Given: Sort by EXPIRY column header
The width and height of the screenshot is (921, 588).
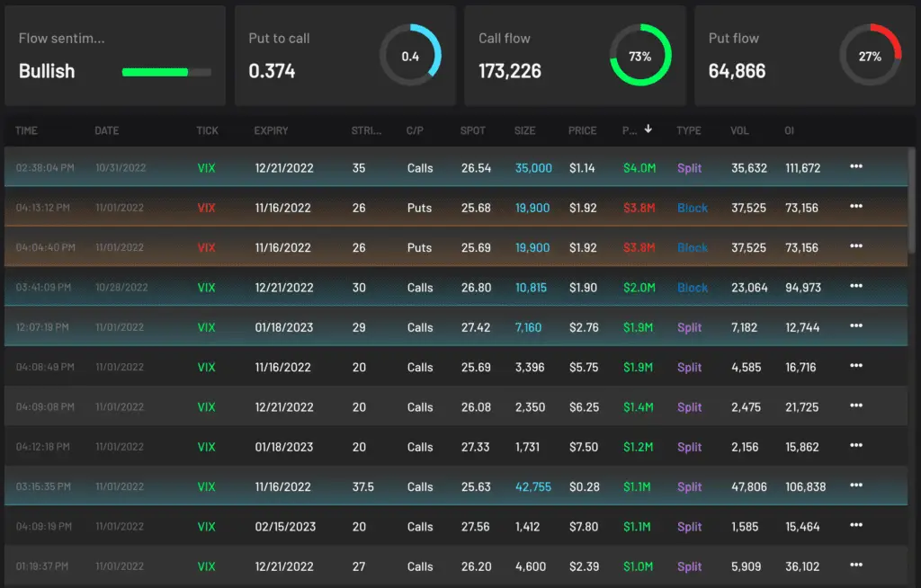Looking at the screenshot, I should (271, 130).
